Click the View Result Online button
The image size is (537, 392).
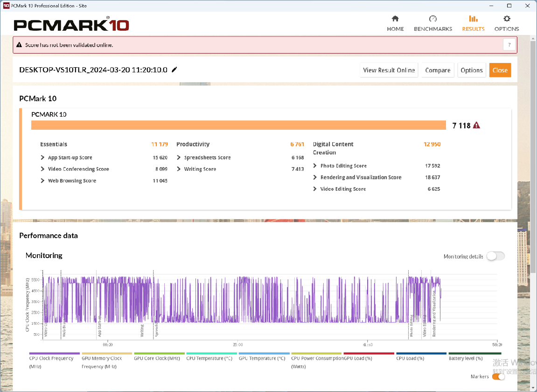pos(389,70)
